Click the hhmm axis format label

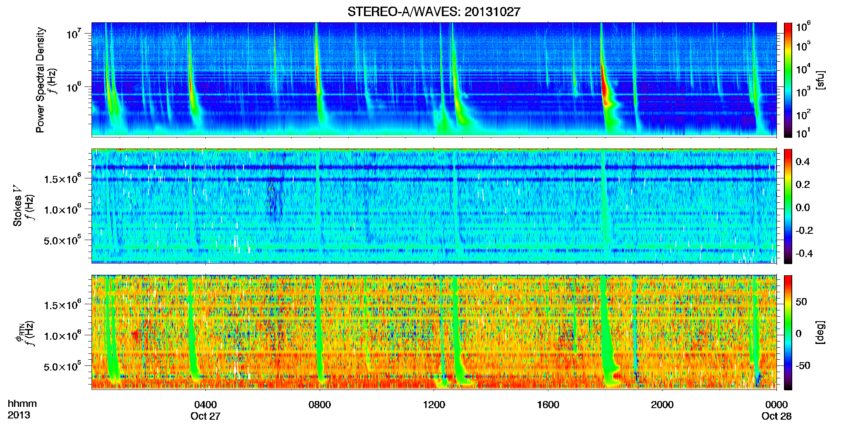point(22,404)
